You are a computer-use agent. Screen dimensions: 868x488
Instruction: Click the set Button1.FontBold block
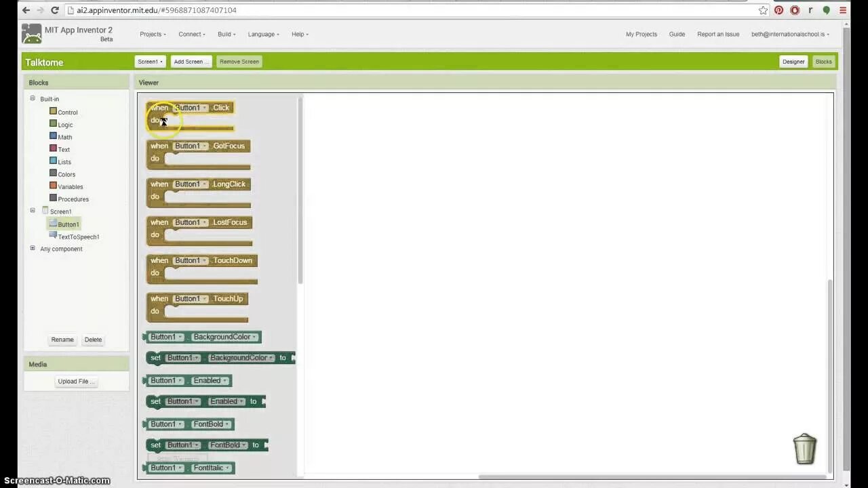[x=208, y=445]
